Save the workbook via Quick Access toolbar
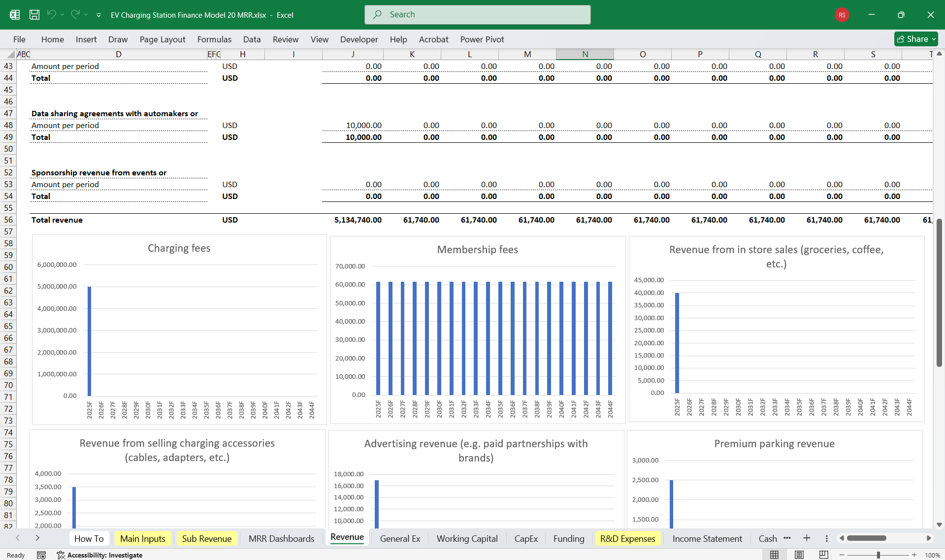 coord(34,14)
